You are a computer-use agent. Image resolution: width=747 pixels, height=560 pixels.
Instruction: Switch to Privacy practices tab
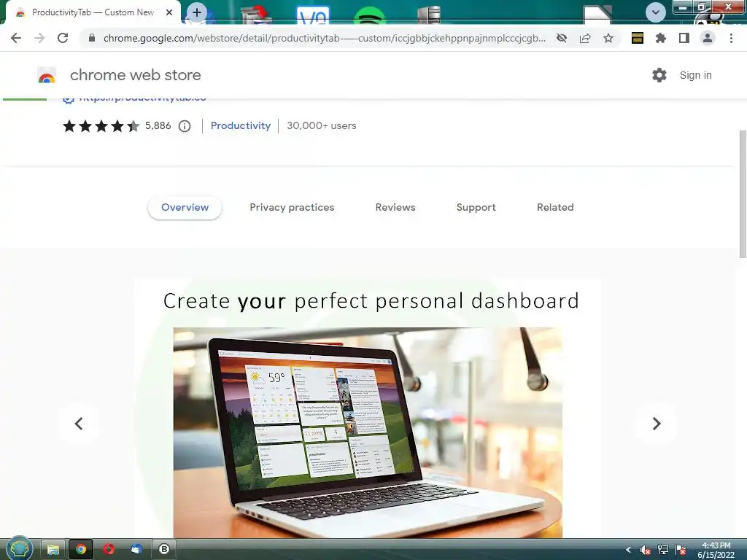pyautogui.click(x=292, y=208)
